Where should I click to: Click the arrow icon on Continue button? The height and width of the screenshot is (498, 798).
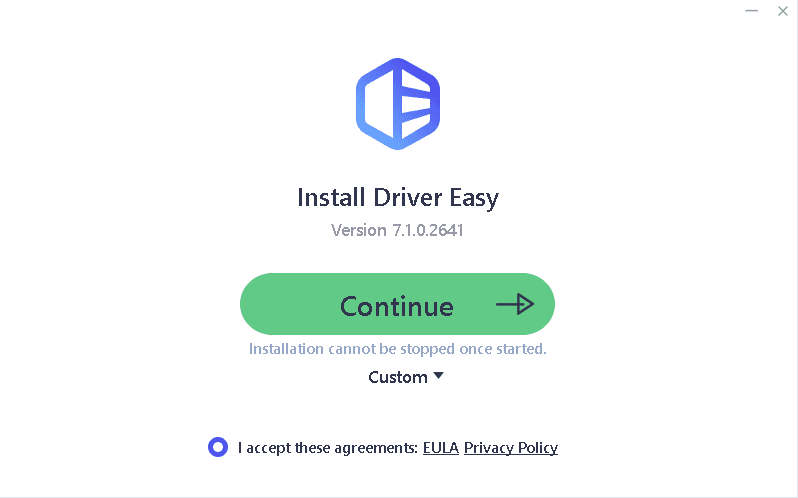coord(515,304)
